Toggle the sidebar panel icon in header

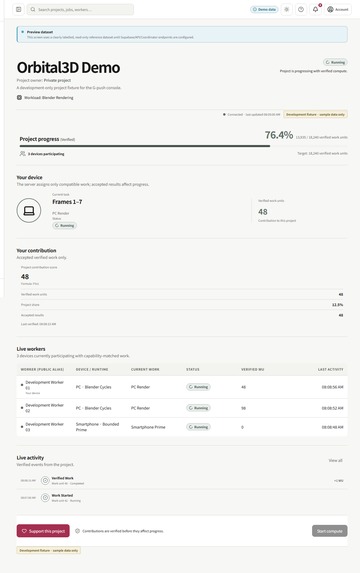[x=19, y=10]
